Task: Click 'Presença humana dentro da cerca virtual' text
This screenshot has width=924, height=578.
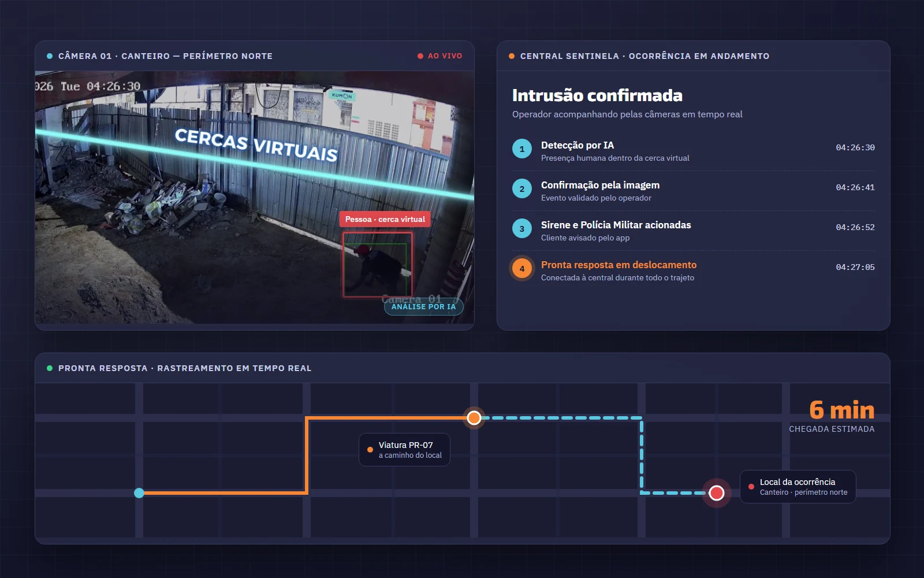Action: pos(615,158)
